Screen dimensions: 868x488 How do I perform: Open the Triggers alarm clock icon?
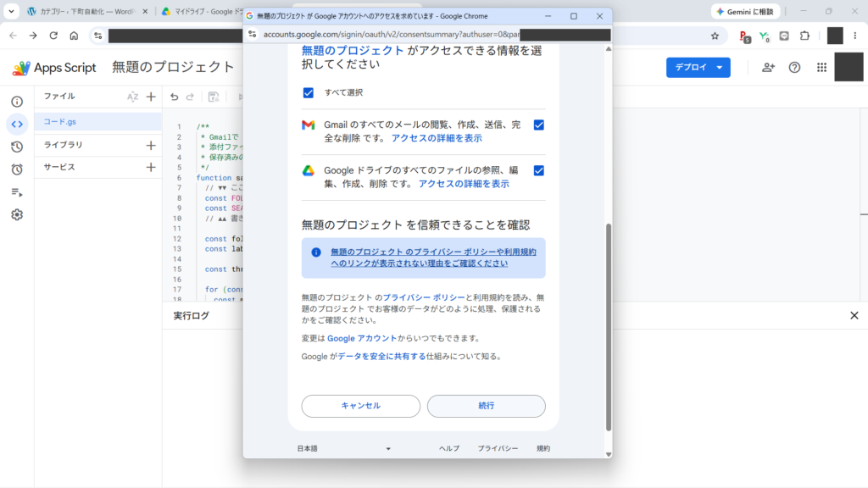[17, 169]
